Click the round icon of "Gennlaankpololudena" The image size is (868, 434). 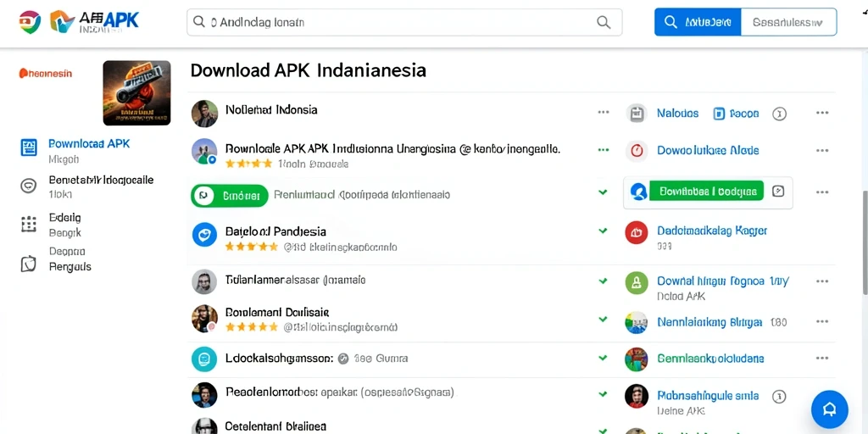(x=637, y=359)
